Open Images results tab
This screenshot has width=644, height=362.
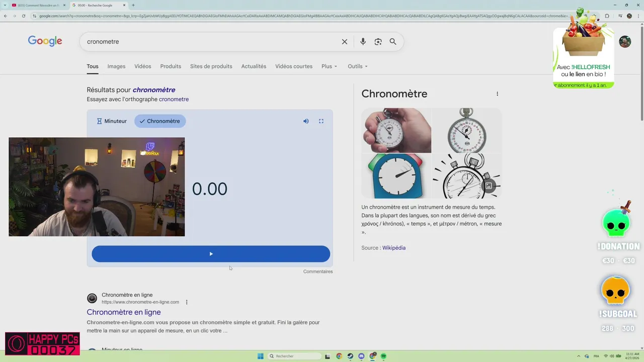[116, 66]
